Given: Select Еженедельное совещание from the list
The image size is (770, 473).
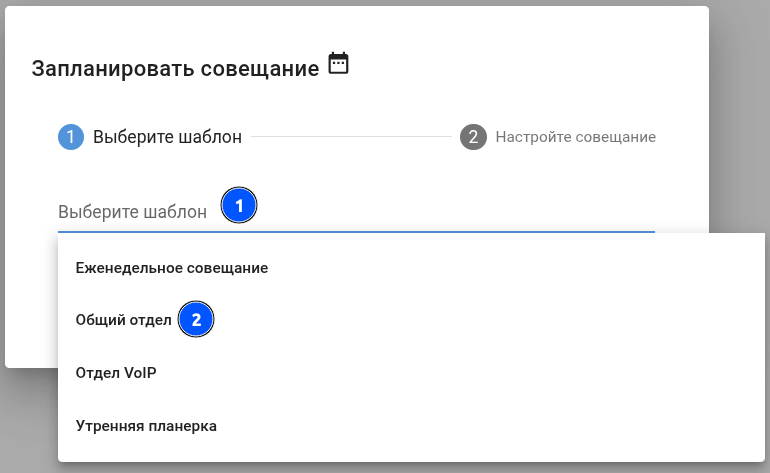Looking at the screenshot, I should [x=172, y=268].
